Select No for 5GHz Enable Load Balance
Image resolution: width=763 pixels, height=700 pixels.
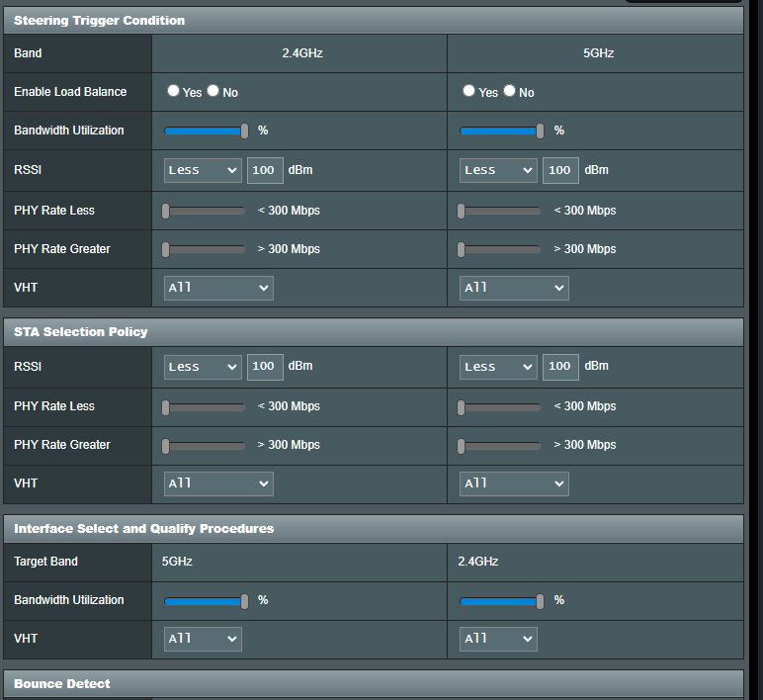pos(509,91)
